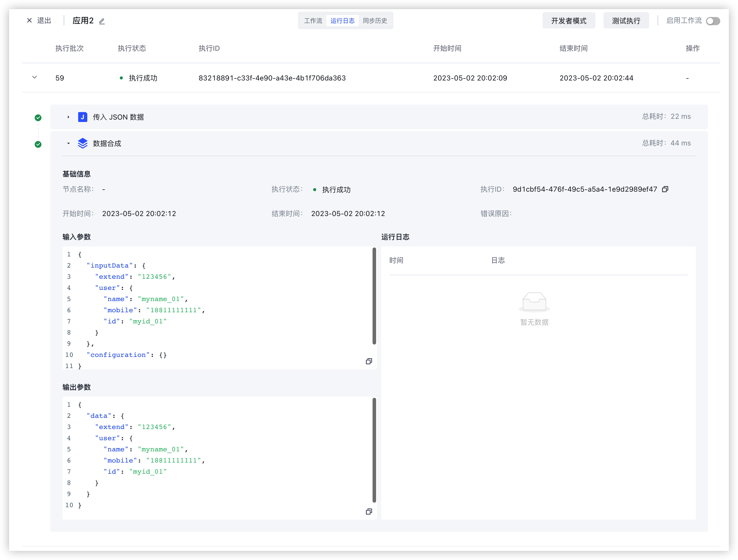Click the input parameters editor scrollbar
This screenshot has height=560, width=738.
[x=374, y=296]
